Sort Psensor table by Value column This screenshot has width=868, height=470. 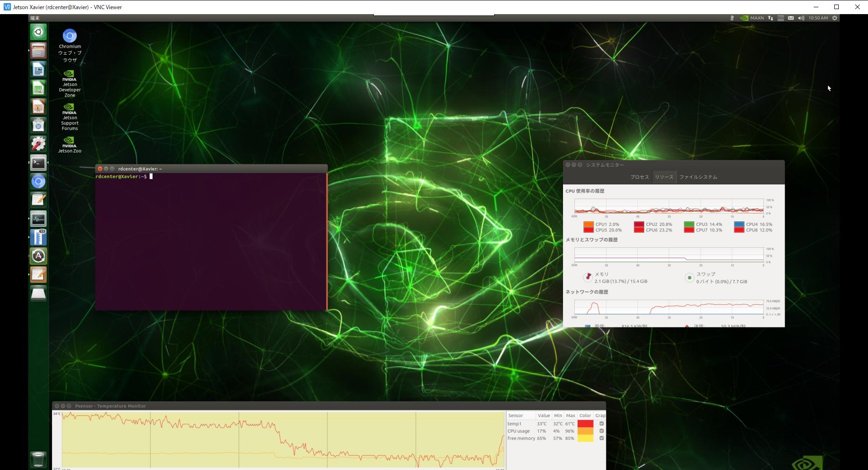pyautogui.click(x=543, y=415)
